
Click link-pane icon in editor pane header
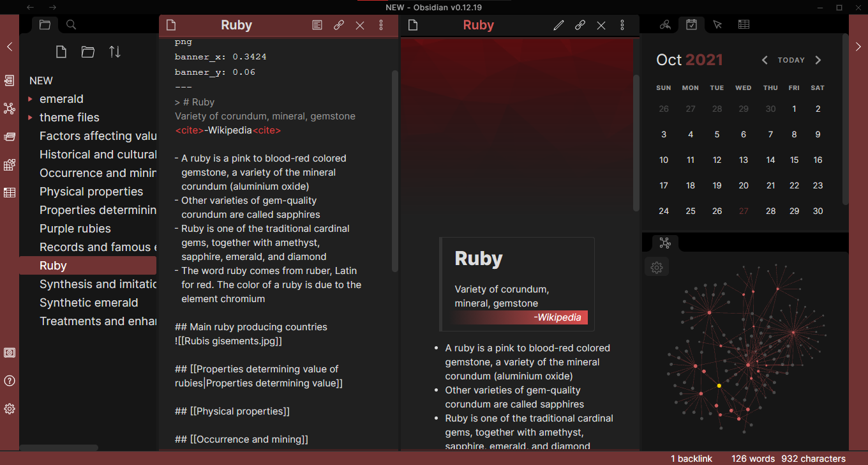pyautogui.click(x=339, y=26)
